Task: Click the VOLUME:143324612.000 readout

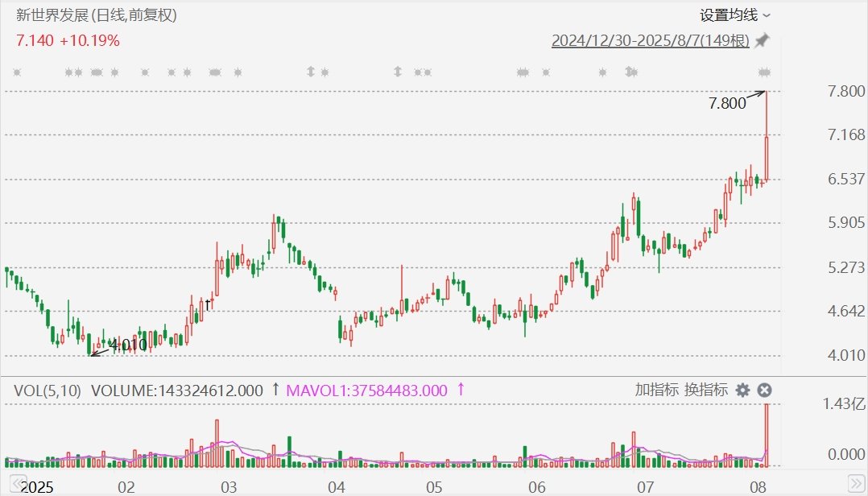Action: (177, 391)
